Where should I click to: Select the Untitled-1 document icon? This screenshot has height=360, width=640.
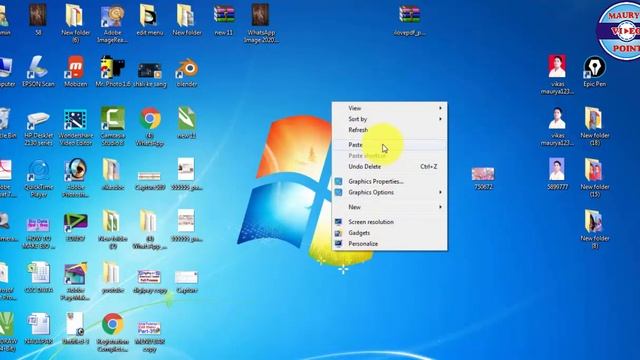click(x=76, y=329)
